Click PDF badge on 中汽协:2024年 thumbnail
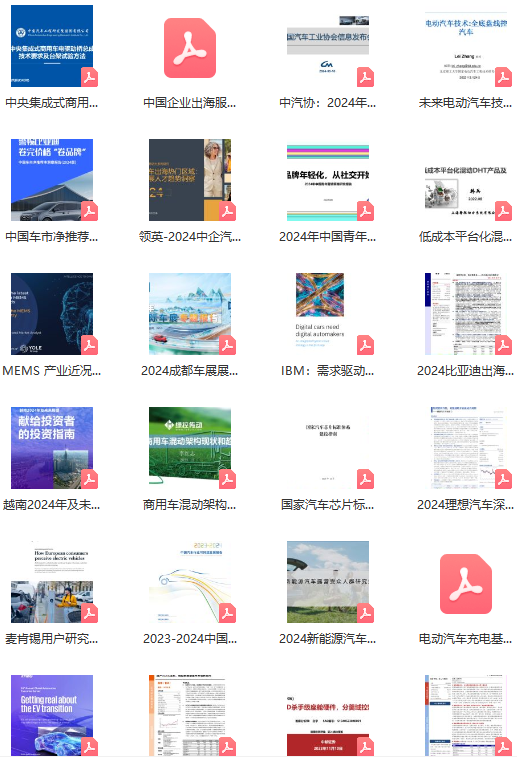The height and width of the screenshot is (764, 517). [x=365, y=78]
